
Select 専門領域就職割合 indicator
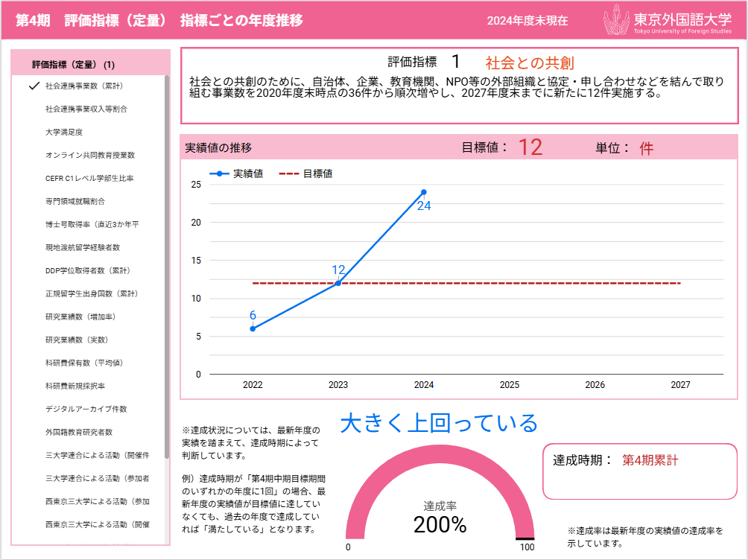[x=75, y=201]
